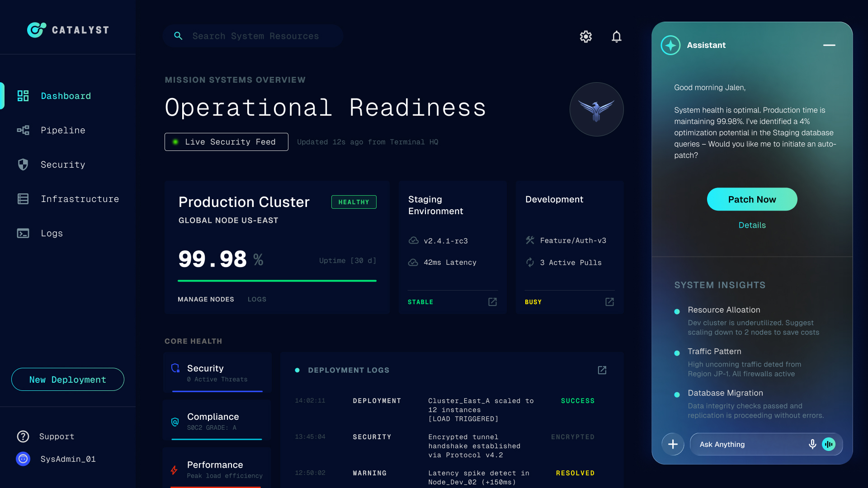Click the Manage Nodes link
Image resolution: width=868 pixels, height=488 pixels.
coord(206,299)
